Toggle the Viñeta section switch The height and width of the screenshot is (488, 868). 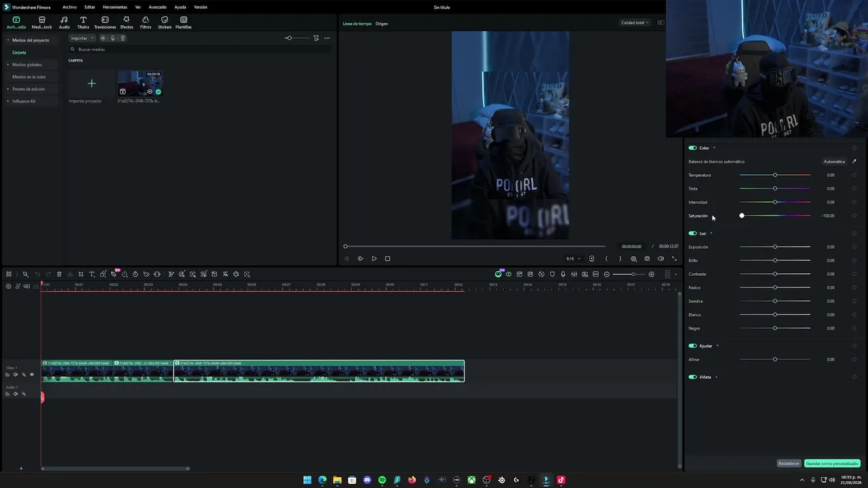692,377
